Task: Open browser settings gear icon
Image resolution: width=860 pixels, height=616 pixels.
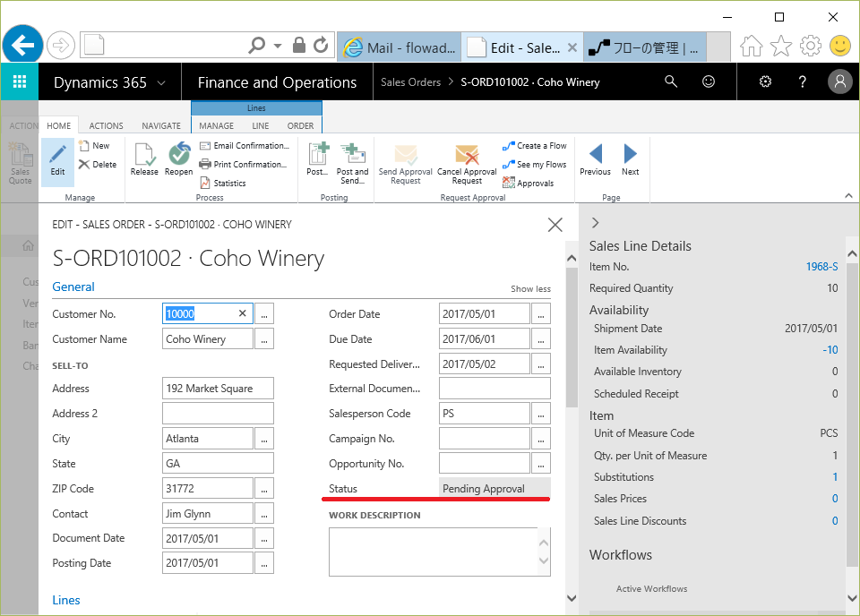Action: pyautogui.click(x=810, y=46)
